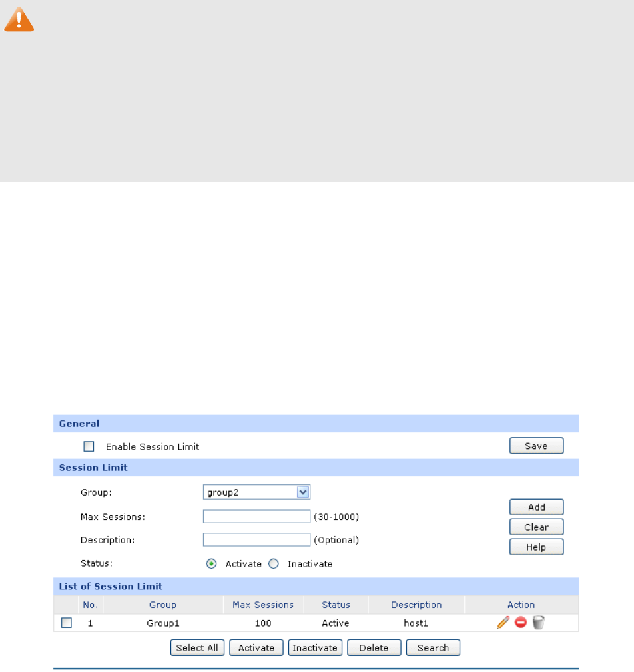634x672 pixels.
Task: Tick the checkbox for row 1 Group1
Action: point(67,623)
